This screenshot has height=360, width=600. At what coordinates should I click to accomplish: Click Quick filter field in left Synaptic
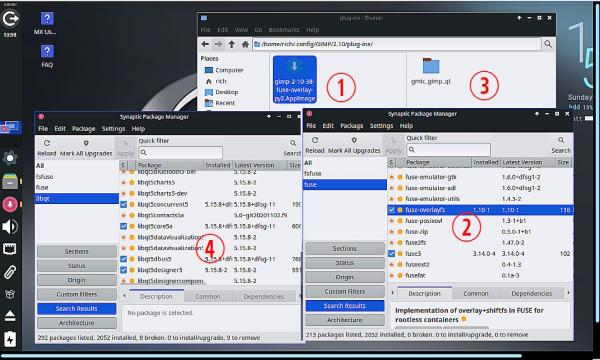181,153
